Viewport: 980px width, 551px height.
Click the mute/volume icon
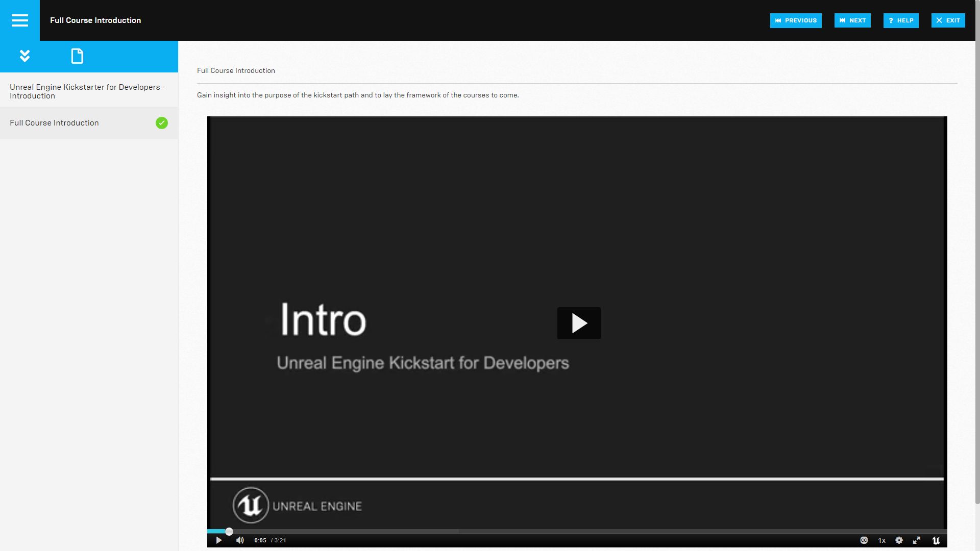click(239, 540)
